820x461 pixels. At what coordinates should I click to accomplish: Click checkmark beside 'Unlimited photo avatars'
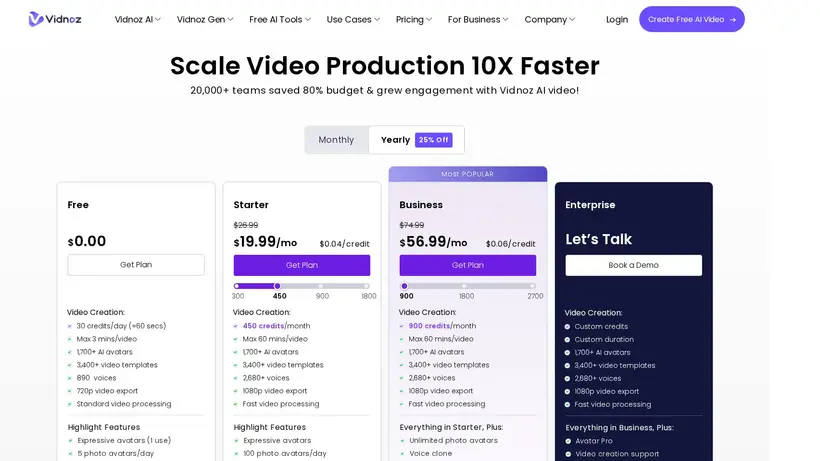(x=402, y=441)
